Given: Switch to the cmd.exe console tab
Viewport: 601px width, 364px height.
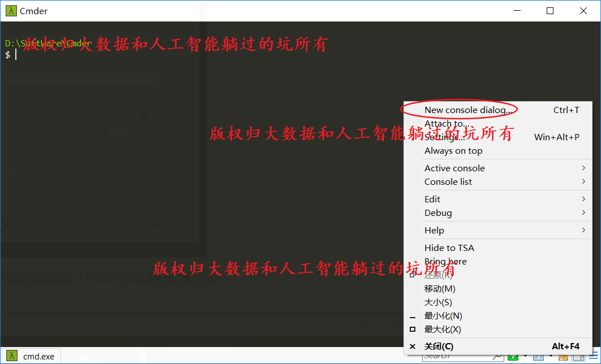Looking at the screenshot, I should tap(32, 356).
